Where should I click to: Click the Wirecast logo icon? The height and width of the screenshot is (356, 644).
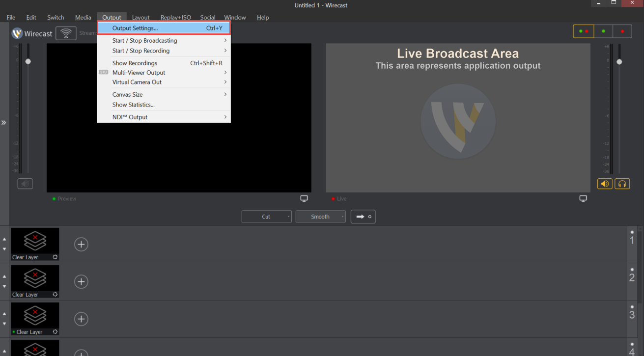tap(18, 33)
